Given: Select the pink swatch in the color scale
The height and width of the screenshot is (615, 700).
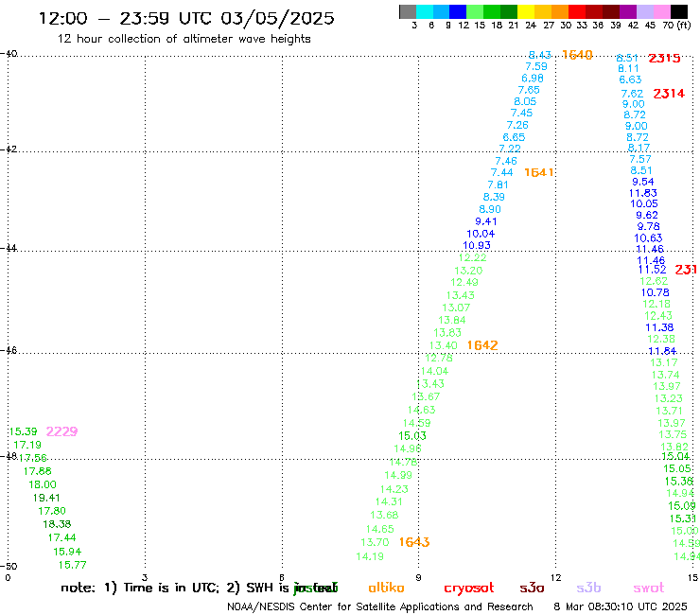Looking at the screenshot, I should click(x=661, y=11).
